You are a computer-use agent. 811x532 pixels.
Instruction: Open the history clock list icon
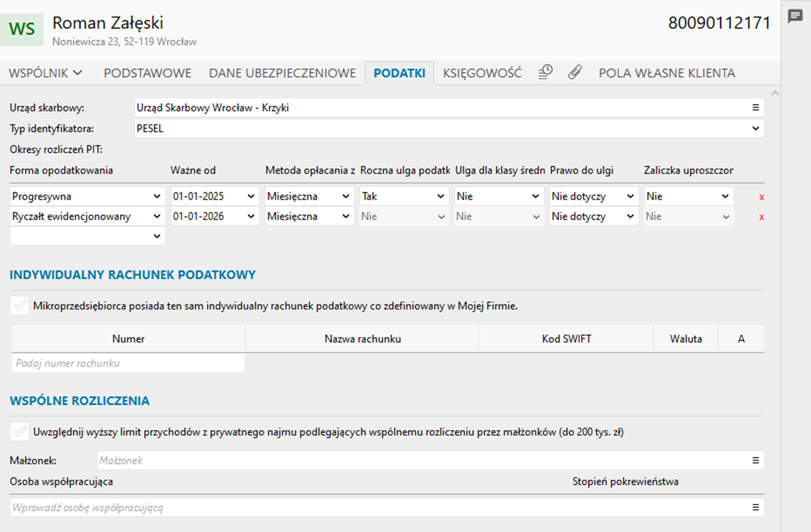(x=545, y=72)
